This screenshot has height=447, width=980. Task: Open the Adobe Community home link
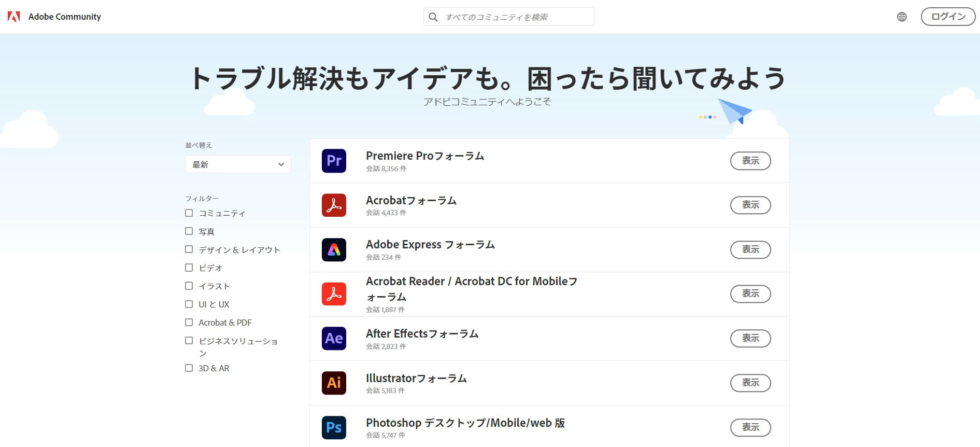pos(65,17)
